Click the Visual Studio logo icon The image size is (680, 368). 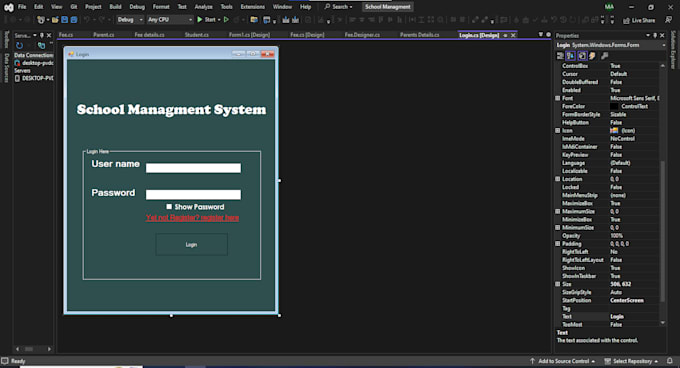tap(8, 7)
